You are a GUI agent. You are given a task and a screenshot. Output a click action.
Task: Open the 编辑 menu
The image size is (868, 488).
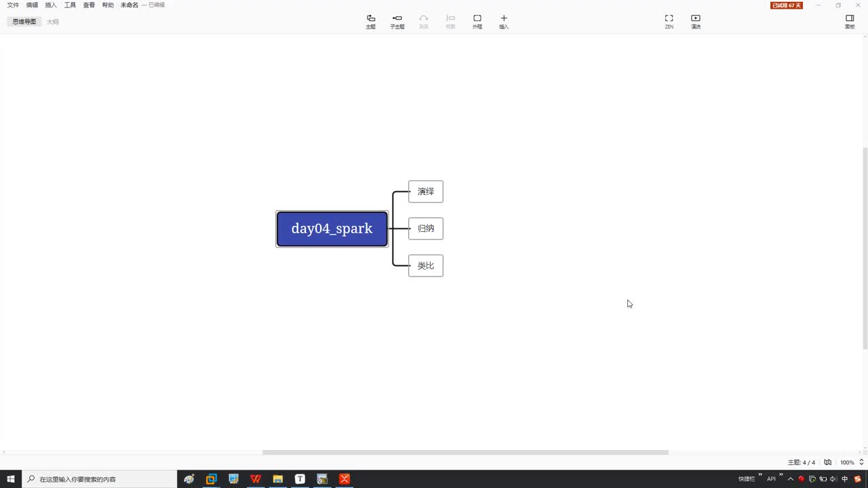pyautogui.click(x=32, y=5)
